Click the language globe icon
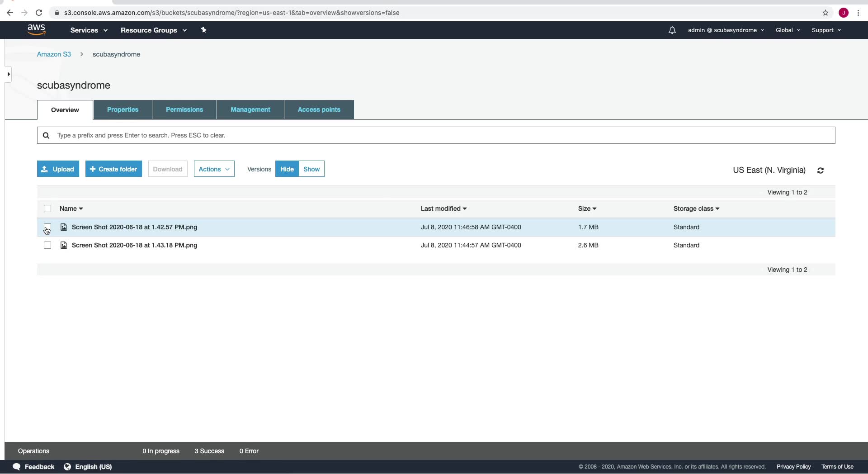This screenshot has width=868, height=474. [x=67, y=467]
